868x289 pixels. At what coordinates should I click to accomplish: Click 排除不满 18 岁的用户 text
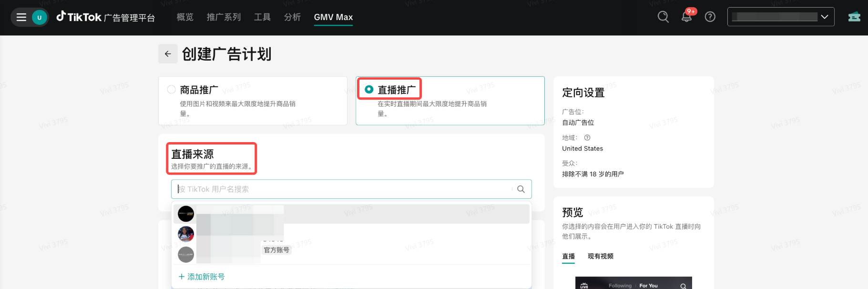tap(593, 174)
